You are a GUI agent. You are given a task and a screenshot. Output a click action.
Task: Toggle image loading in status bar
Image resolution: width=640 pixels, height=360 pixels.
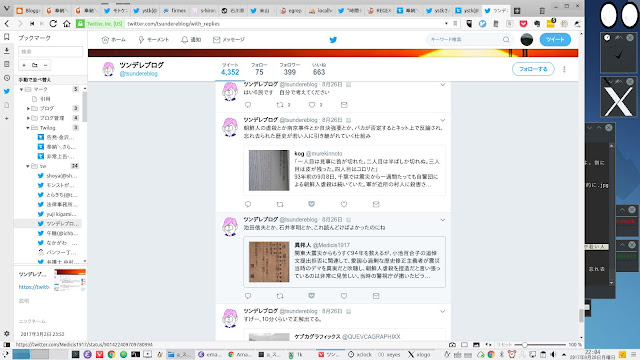(476, 345)
